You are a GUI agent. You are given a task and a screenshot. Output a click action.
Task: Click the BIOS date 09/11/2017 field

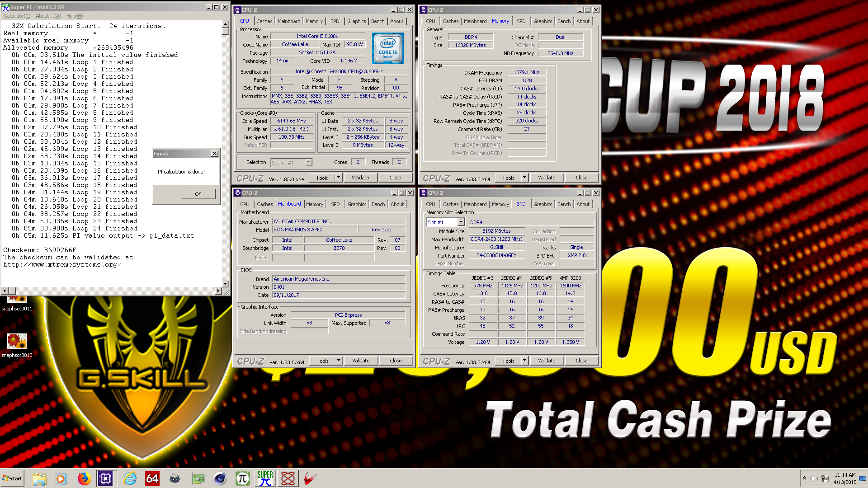(x=339, y=295)
